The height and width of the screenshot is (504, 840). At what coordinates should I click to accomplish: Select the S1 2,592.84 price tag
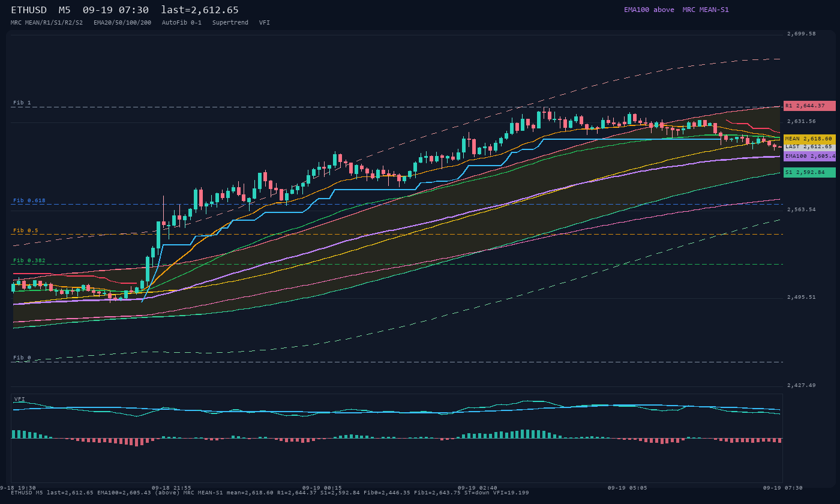click(x=809, y=172)
